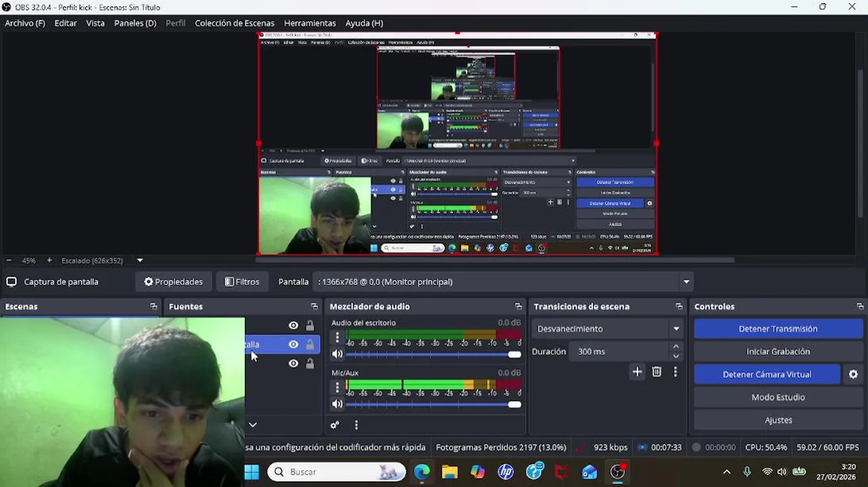The width and height of the screenshot is (868, 487).
Task: Enable Modo Estudio
Action: tap(778, 397)
